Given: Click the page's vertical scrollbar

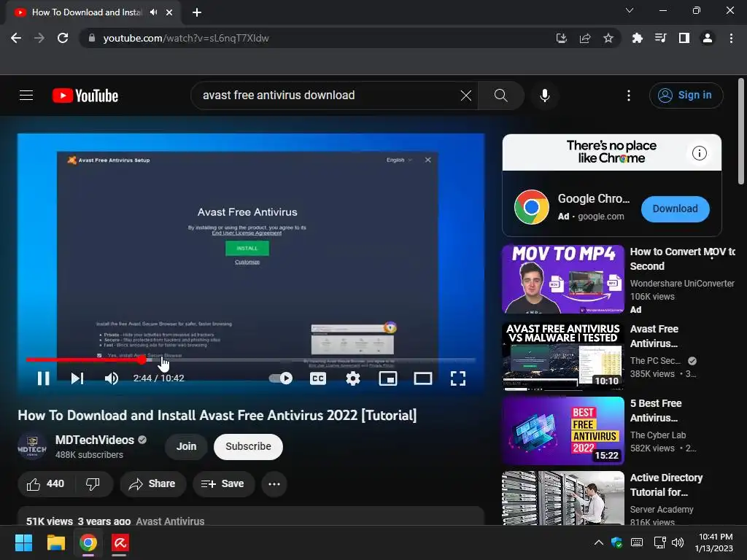Looking at the screenshot, I should (x=741, y=131).
